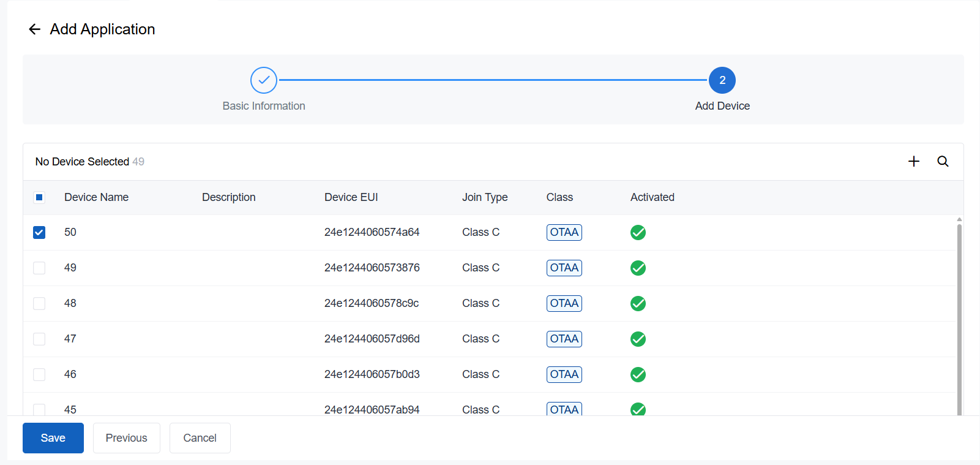Click the Cancel button
The height and width of the screenshot is (465, 980).
[x=200, y=438]
